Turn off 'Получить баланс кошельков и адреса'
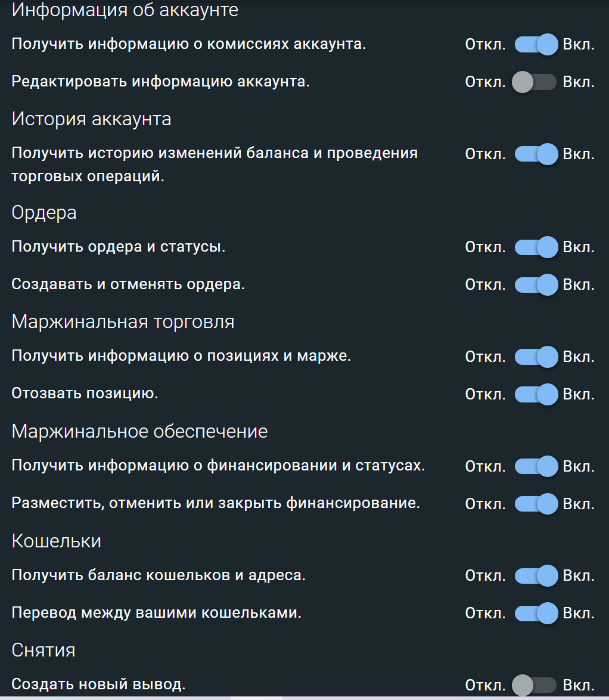Image resolution: width=609 pixels, height=700 pixels. (536, 576)
